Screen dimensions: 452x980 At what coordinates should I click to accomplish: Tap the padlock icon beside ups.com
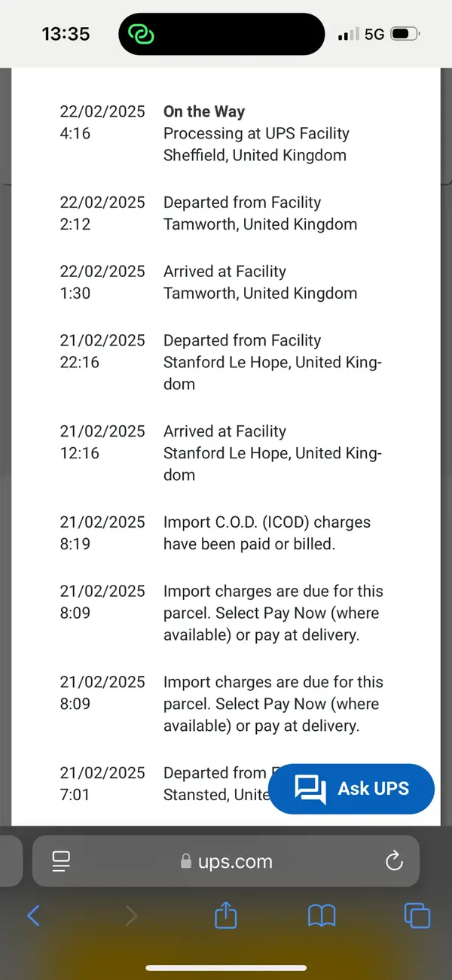[186, 862]
